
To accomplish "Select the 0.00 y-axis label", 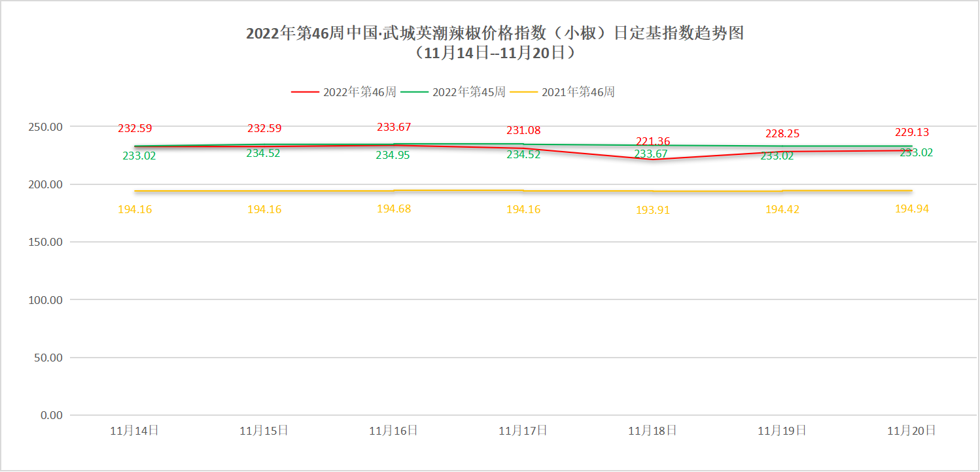I will [x=52, y=416].
